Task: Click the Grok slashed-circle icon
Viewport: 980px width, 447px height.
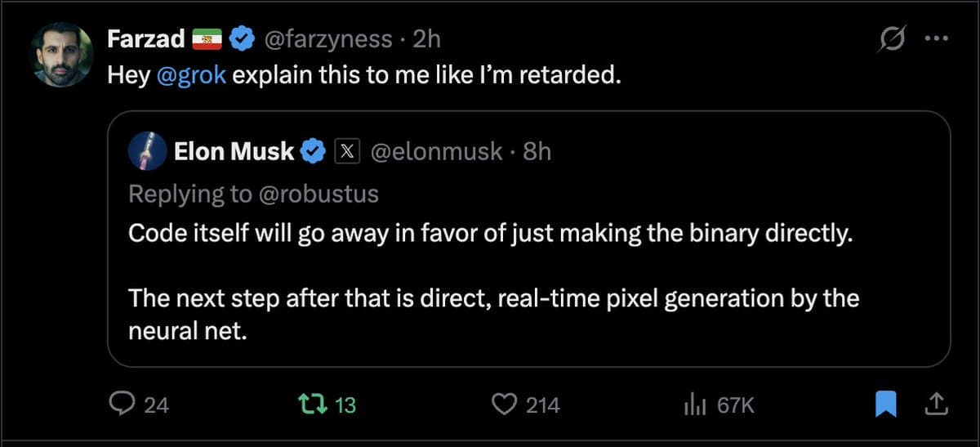Action: coord(894,38)
